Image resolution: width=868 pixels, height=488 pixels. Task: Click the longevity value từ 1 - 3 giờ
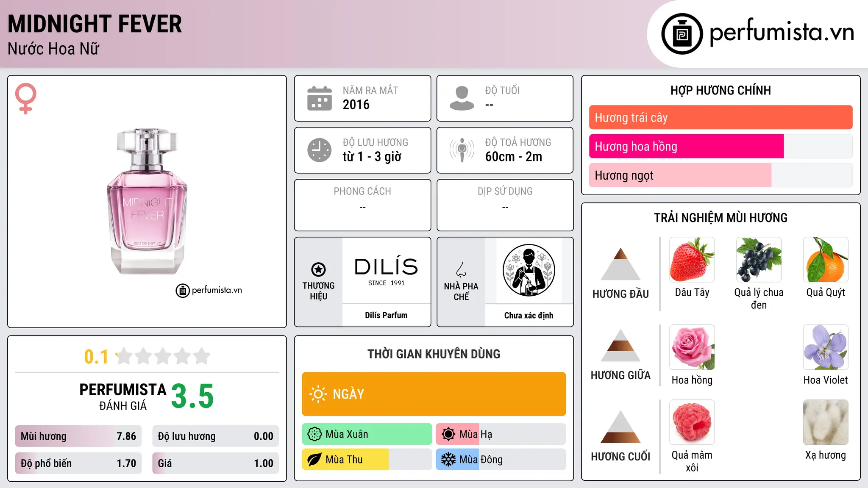[372, 157]
